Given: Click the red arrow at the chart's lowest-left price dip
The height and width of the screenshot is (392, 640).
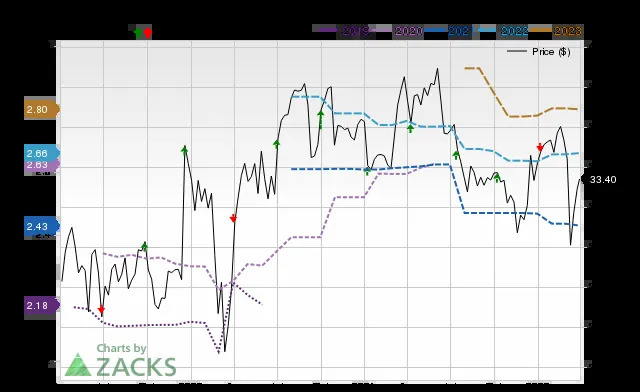Looking at the screenshot, I should tap(101, 310).
